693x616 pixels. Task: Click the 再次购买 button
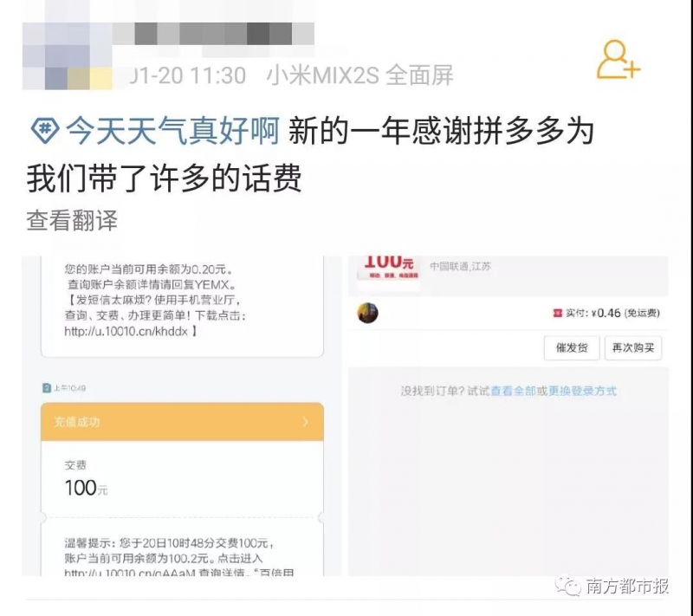click(x=633, y=347)
